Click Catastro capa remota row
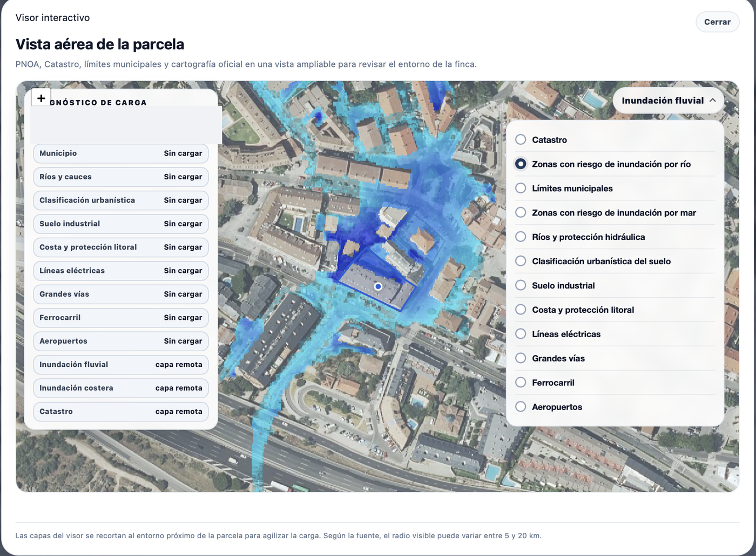756x556 pixels. [121, 412]
